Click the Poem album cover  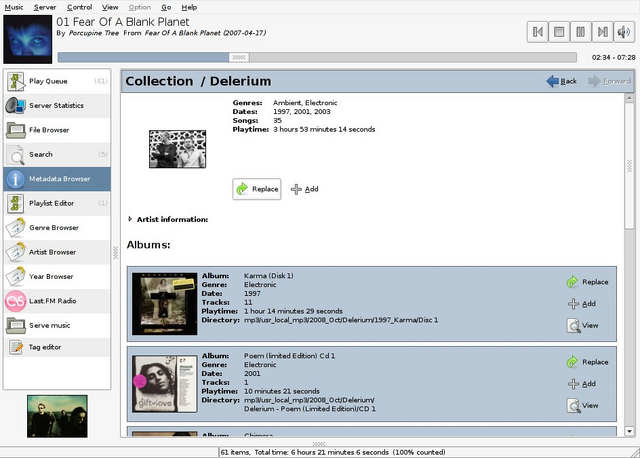(164, 384)
